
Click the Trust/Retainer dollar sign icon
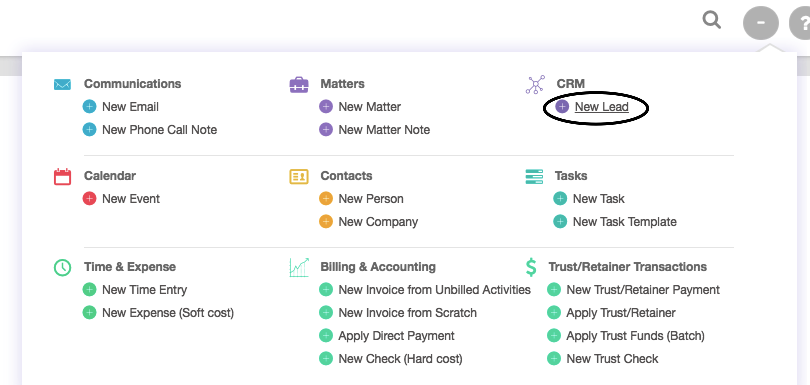click(x=531, y=267)
